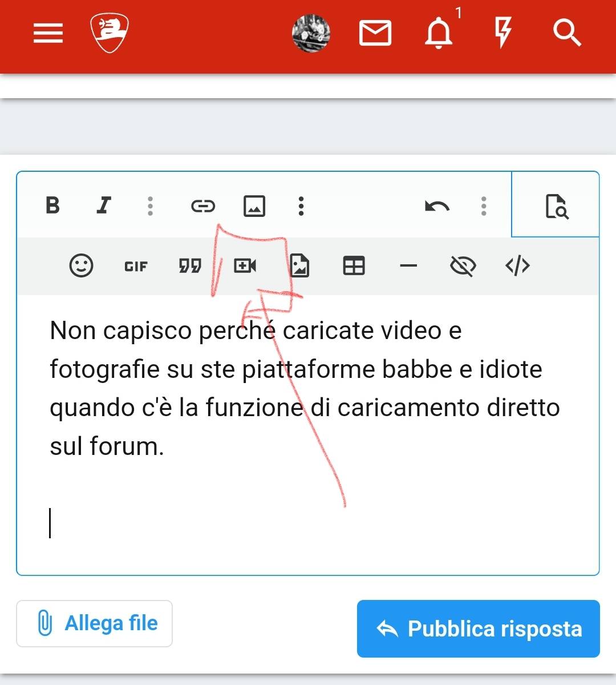Insert a link using chain icon
The width and height of the screenshot is (616, 685).
[202, 205]
